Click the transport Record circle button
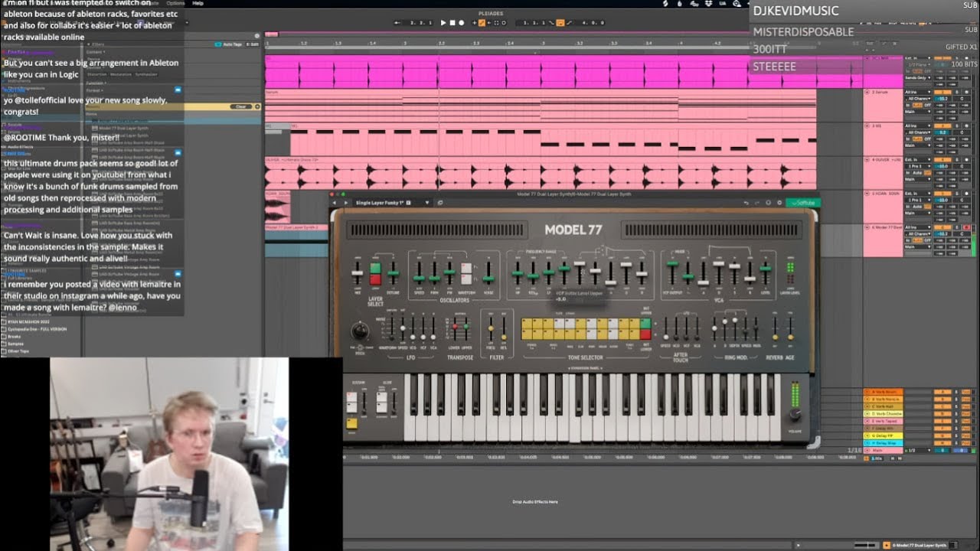Screen dimensions: 980x551 click(x=461, y=23)
